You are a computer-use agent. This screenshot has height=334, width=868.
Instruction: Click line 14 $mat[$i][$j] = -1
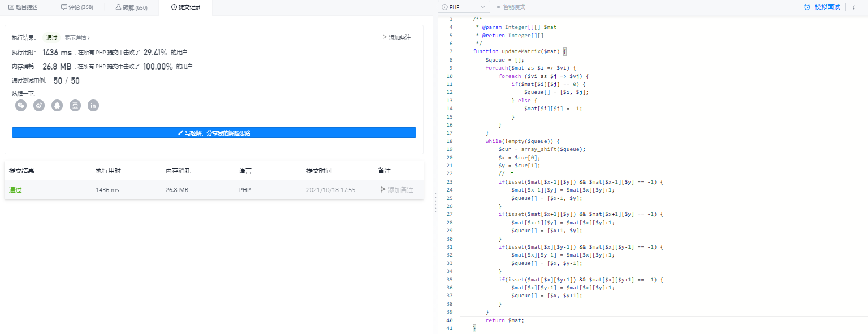click(x=553, y=109)
